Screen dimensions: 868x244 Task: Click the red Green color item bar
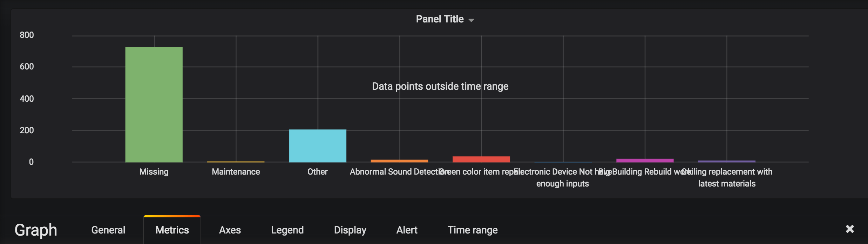point(481,159)
